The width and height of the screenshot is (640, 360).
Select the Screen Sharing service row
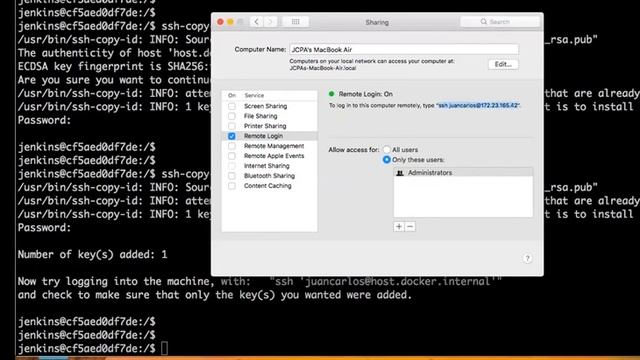pos(269,106)
